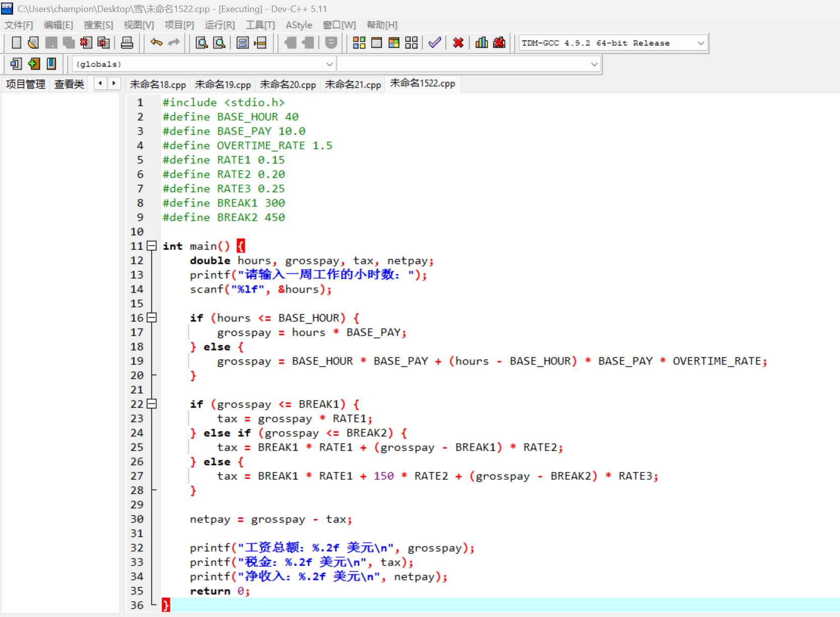This screenshot has height=617, width=840.
Task: Print the file using the printer icon
Action: click(x=127, y=43)
